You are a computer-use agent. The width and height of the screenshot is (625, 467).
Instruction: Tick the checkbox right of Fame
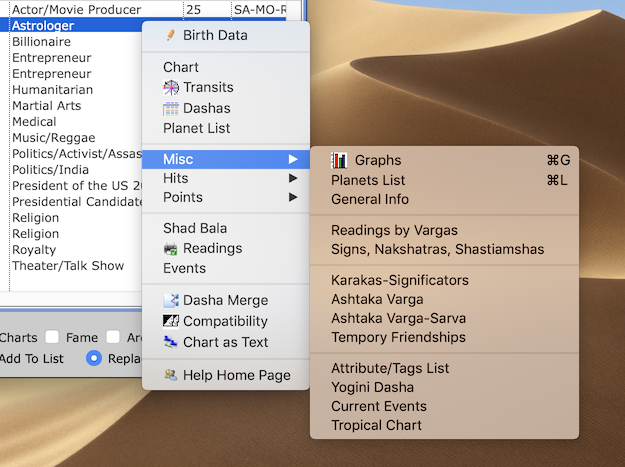pyautogui.click(x=114, y=338)
